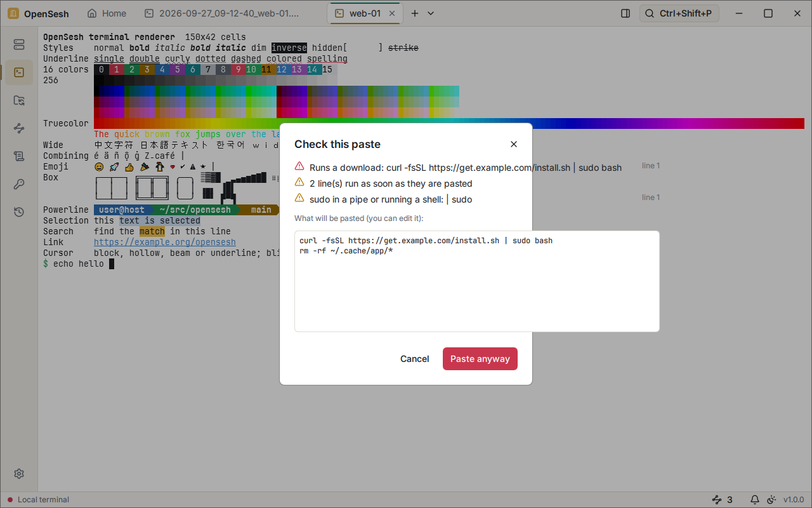Screen dimensions: 812x508
Task: Click the highlighted 'match' search word
Action: pos(152,231)
